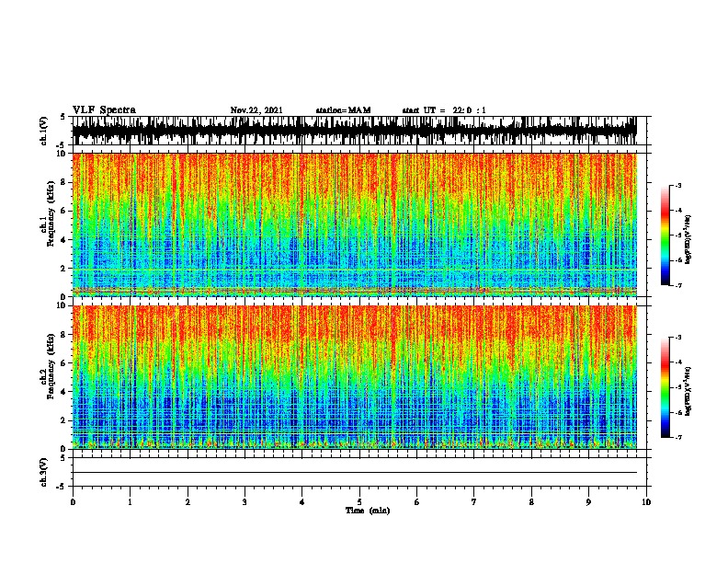728x563 pixels.
Task: Click the ch.1 spectrogram color scale bar
Action: coord(665,236)
